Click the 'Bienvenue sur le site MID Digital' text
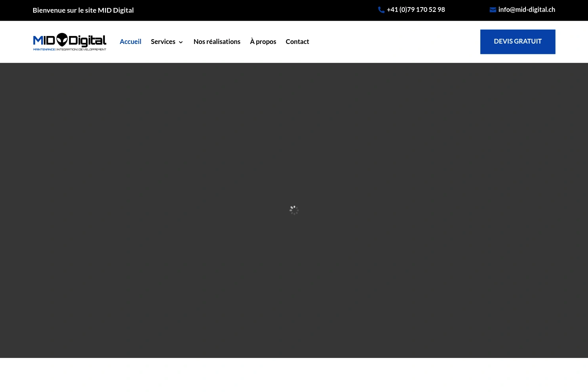This screenshot has height=392, width=588. (x=83, y=10)
